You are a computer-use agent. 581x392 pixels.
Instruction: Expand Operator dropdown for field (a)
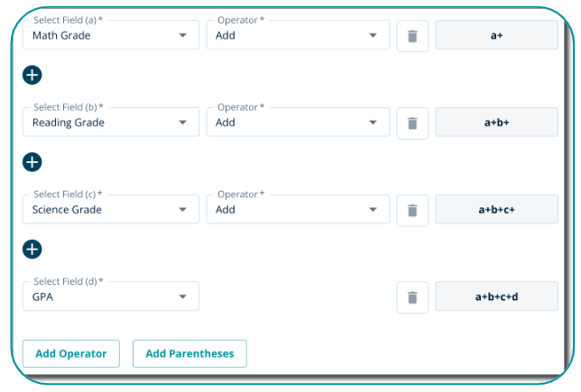coord(298,36)
